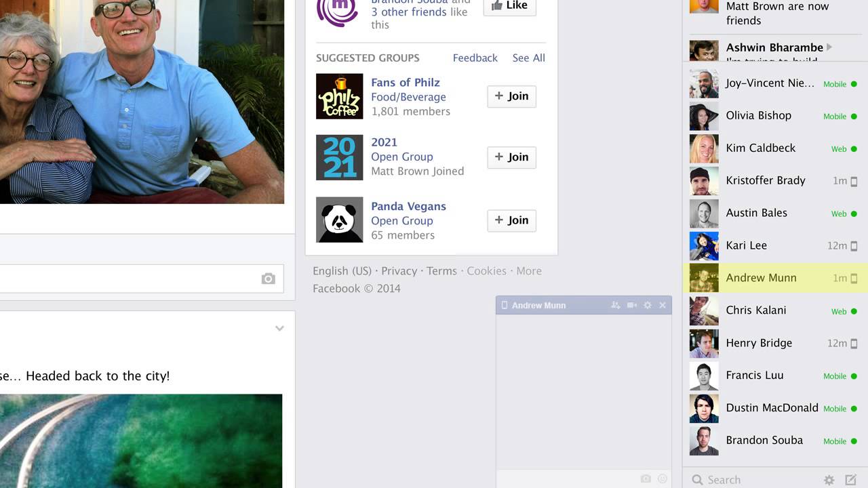The height and width of the screenshot is (488, 868).
Task: Join Fans of Philz group
Action: tap(512, 96)
